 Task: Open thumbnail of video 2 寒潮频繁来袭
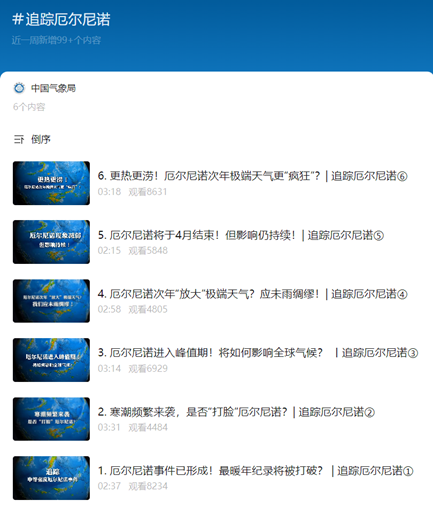click(51, 419)
